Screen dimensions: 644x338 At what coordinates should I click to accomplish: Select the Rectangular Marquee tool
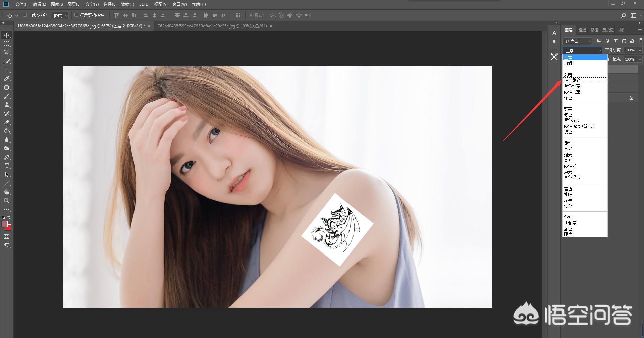coord(7,44)
